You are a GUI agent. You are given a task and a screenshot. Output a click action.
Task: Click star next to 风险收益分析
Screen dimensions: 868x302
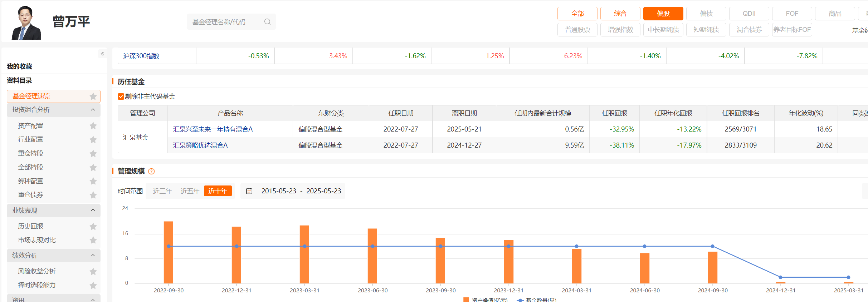click(x=93, y=271)
